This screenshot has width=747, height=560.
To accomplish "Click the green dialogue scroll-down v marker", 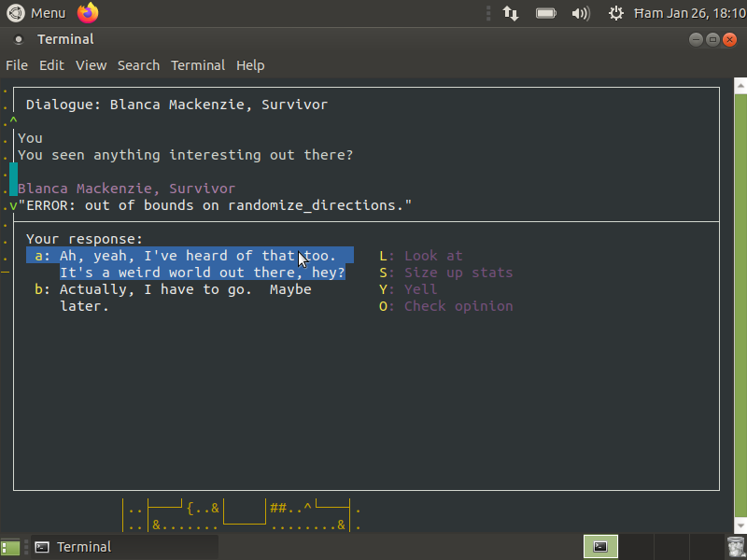I will click(13, 205).
